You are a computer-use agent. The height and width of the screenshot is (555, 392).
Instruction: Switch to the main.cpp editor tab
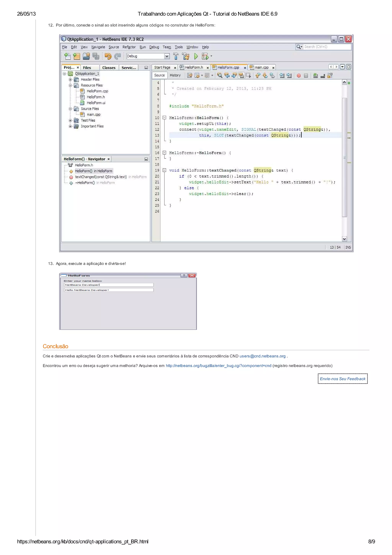tap(262, 68)
